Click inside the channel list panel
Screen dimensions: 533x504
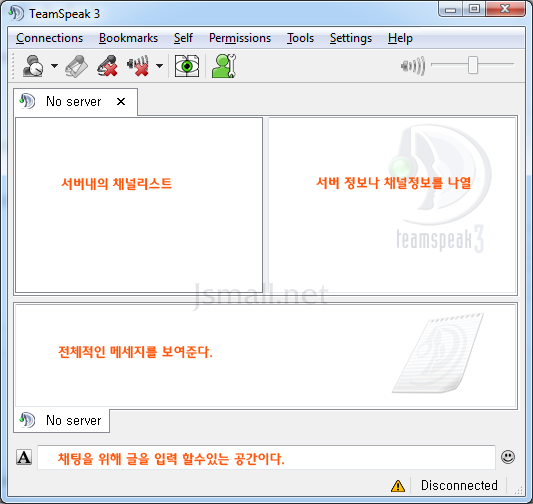coord(139,205)
